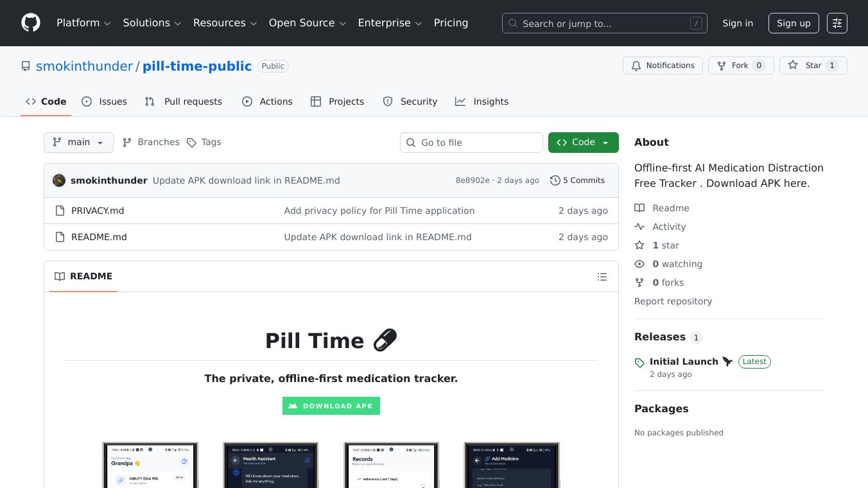Click the search magnifier icon in Go to file
The width and height of the screenshot is (868, 488).
411,143
